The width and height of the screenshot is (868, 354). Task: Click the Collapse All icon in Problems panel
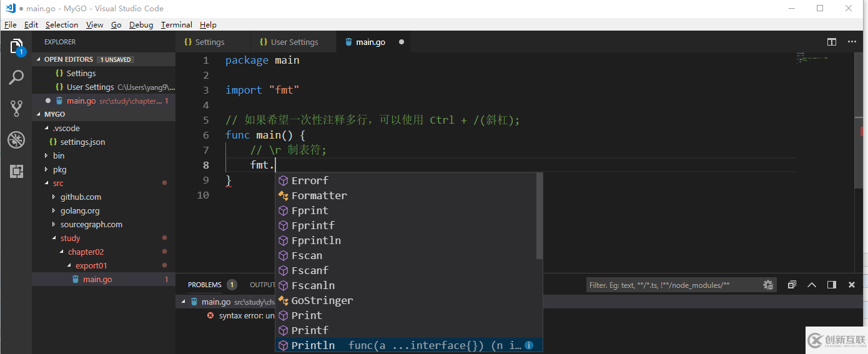[x=792, y=285]
